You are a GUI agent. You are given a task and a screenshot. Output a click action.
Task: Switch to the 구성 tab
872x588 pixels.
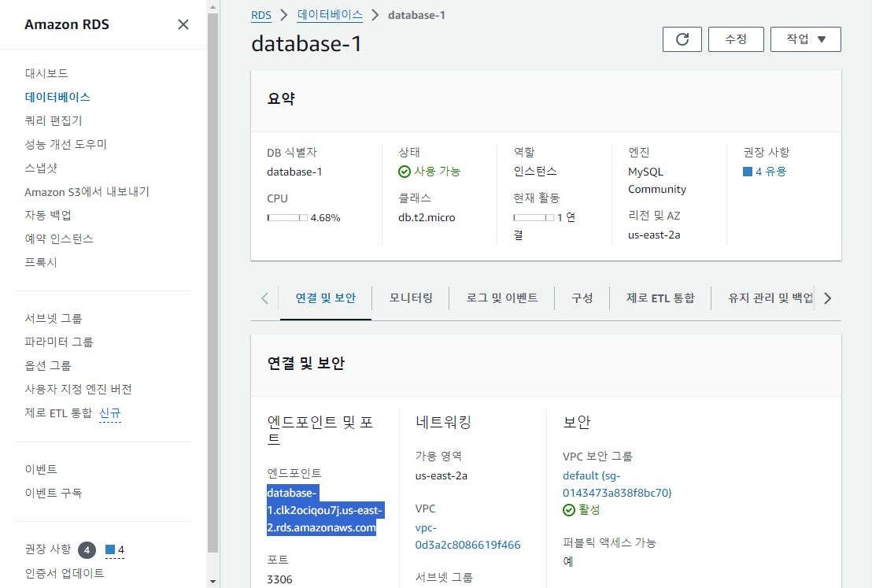[582, 298]
